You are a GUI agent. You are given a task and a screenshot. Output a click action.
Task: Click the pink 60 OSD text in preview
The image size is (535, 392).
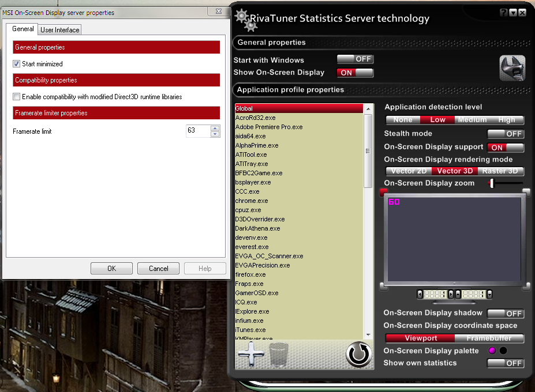pos(394,202)
